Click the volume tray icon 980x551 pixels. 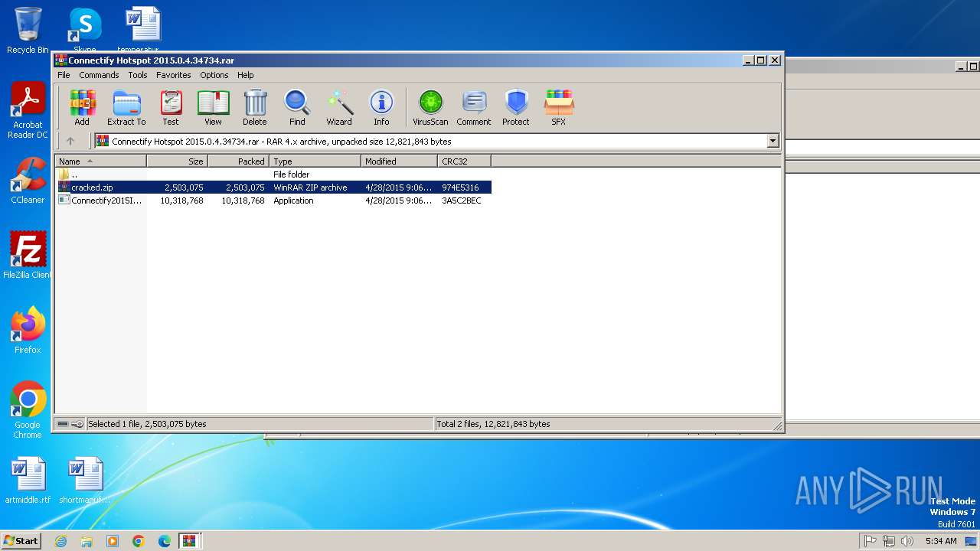(907, 541)
